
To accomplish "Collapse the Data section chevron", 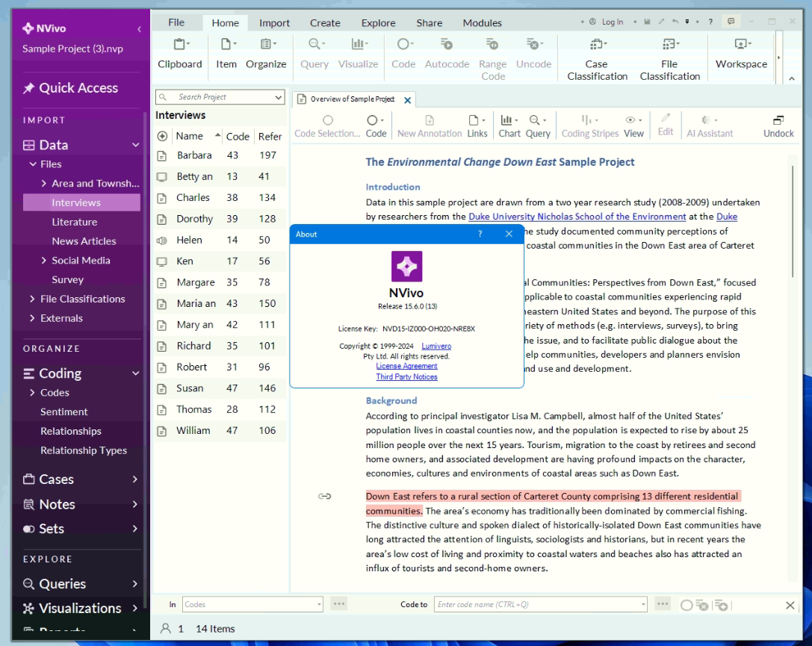I will (x=135, y=145).
